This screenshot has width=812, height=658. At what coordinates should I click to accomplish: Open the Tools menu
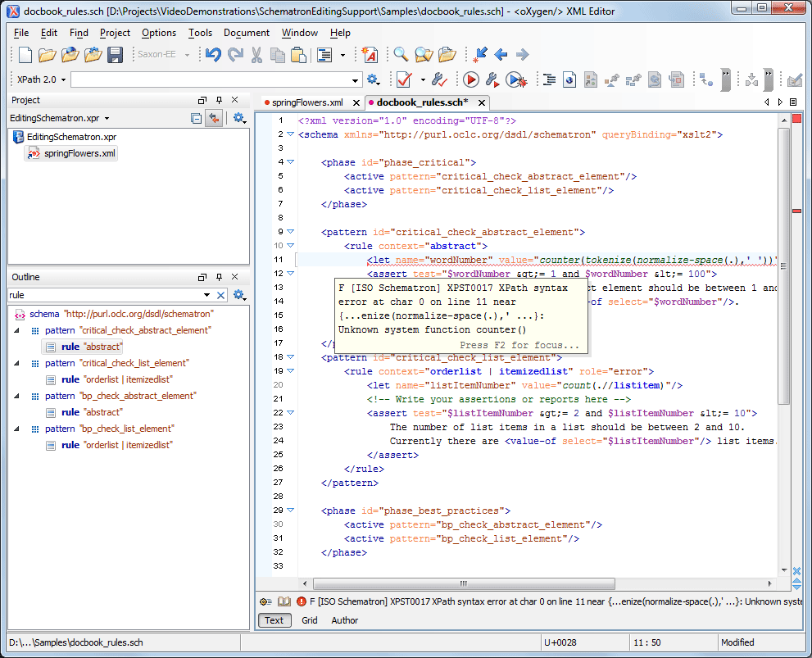point(200,33)
